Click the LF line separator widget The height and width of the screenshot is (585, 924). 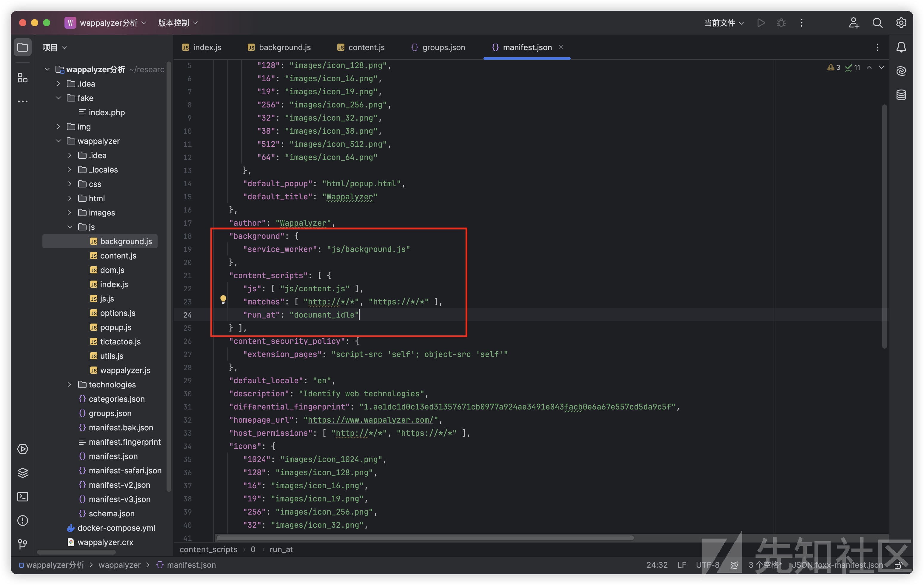[681, 565]
